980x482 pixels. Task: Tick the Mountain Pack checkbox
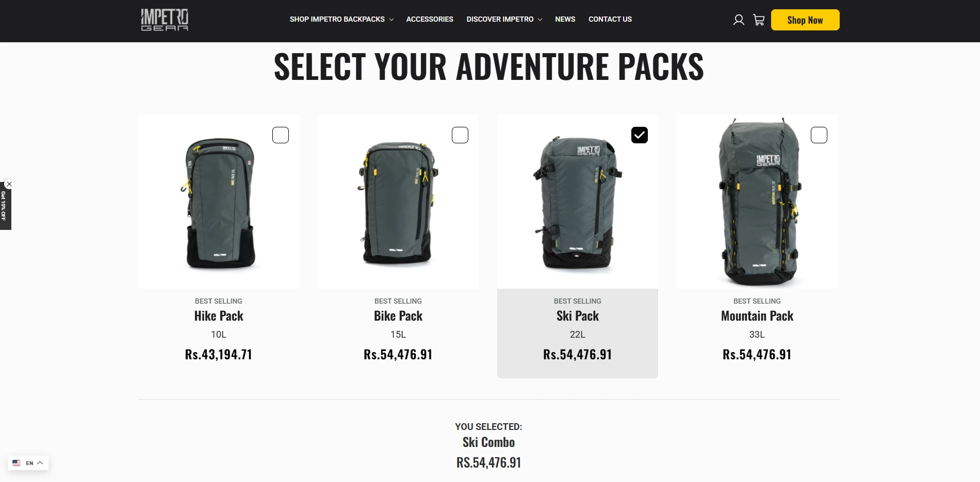point(819,135)
